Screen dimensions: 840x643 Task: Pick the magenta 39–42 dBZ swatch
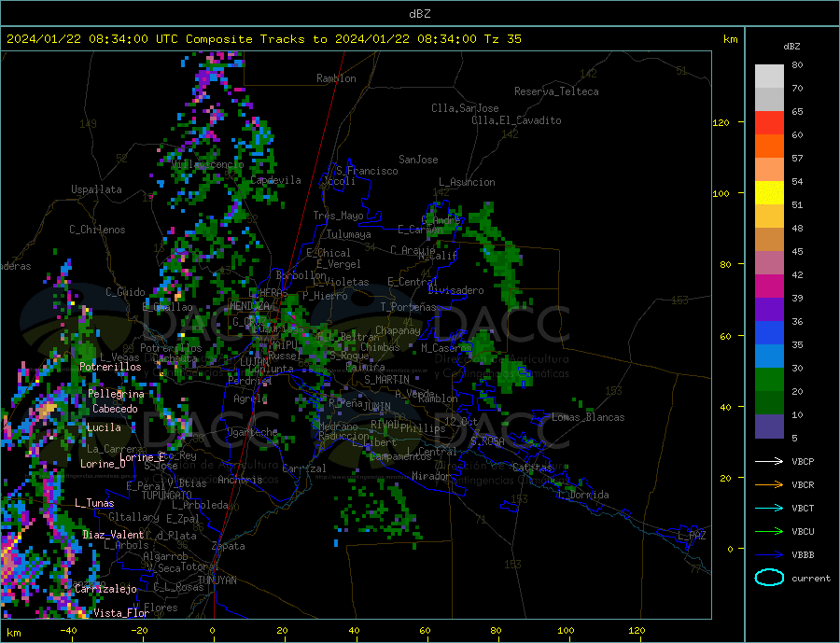(769, 287)
